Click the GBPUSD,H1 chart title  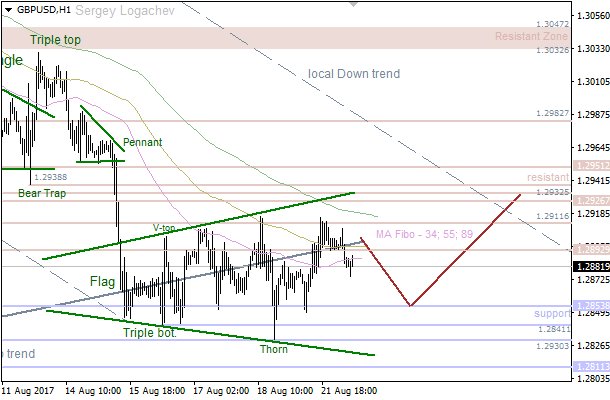point(44,9)
